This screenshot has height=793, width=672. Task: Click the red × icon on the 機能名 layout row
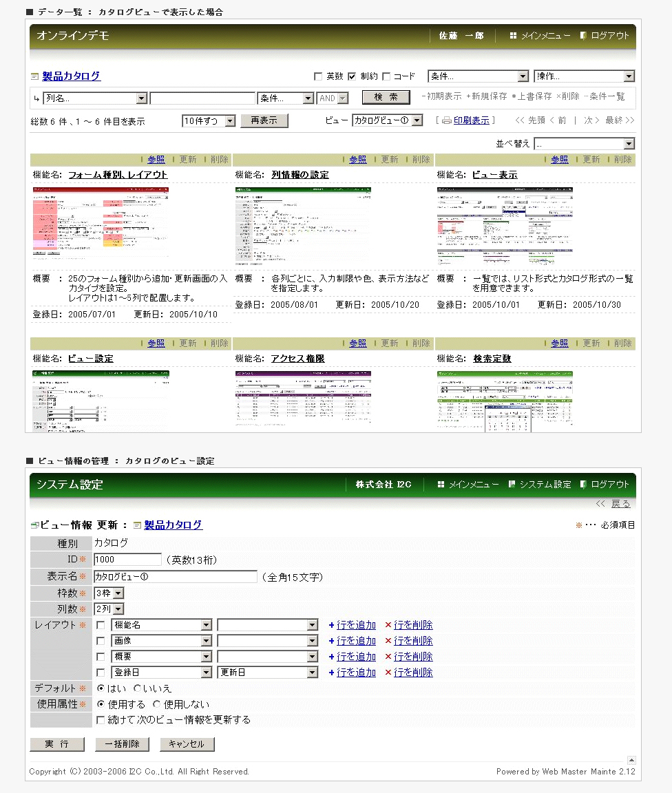point(388,626)
